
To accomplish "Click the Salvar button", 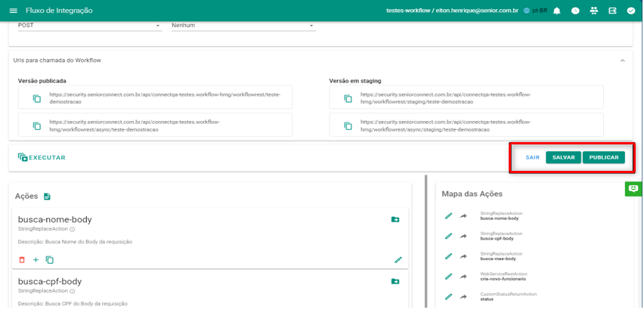I will [x=563, y=157].
